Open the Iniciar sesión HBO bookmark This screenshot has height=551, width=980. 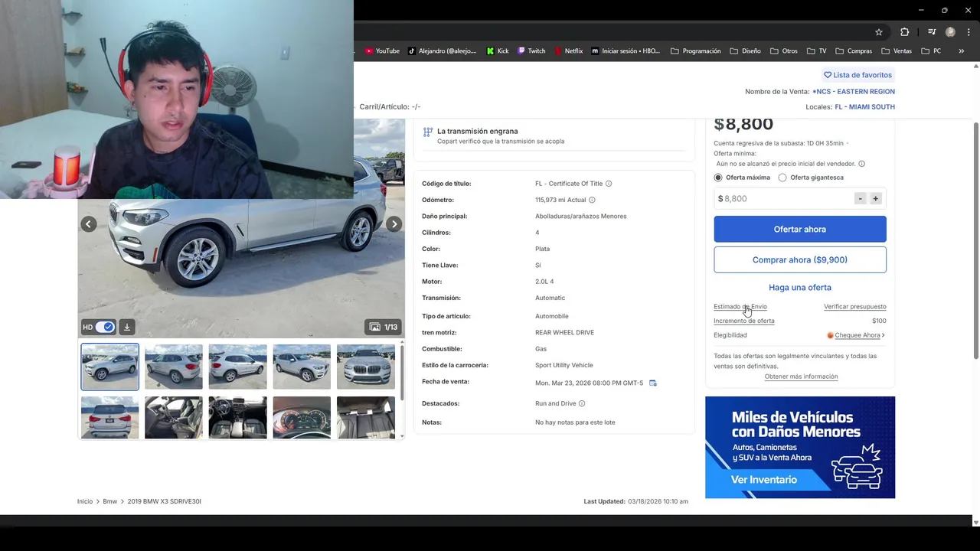pyautogui.click(x=626, y=51)
